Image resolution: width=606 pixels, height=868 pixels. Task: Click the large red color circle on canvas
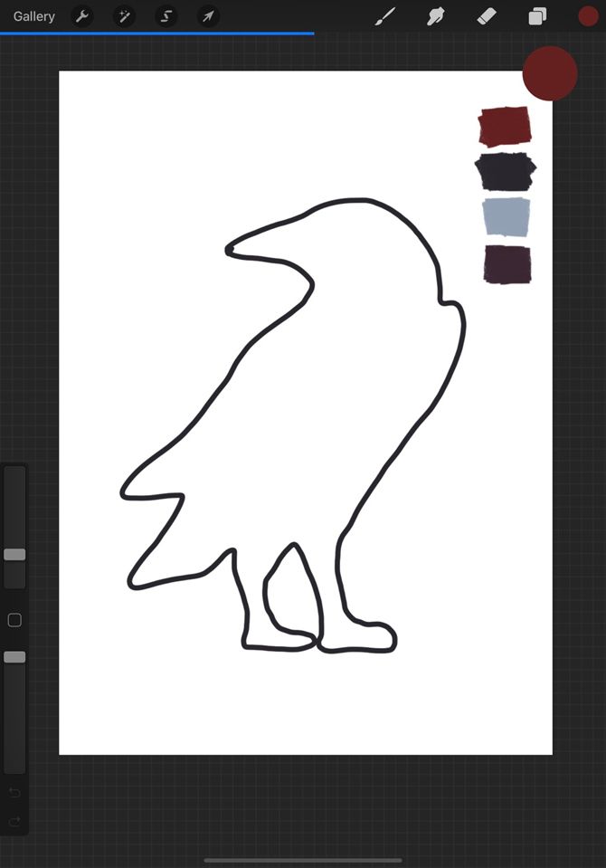click(x=550, y=73)
